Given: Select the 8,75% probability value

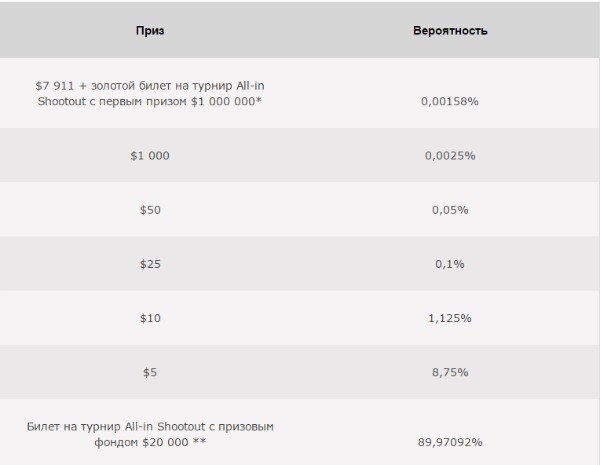Looking at the screenshot, I should coord(450,372).
